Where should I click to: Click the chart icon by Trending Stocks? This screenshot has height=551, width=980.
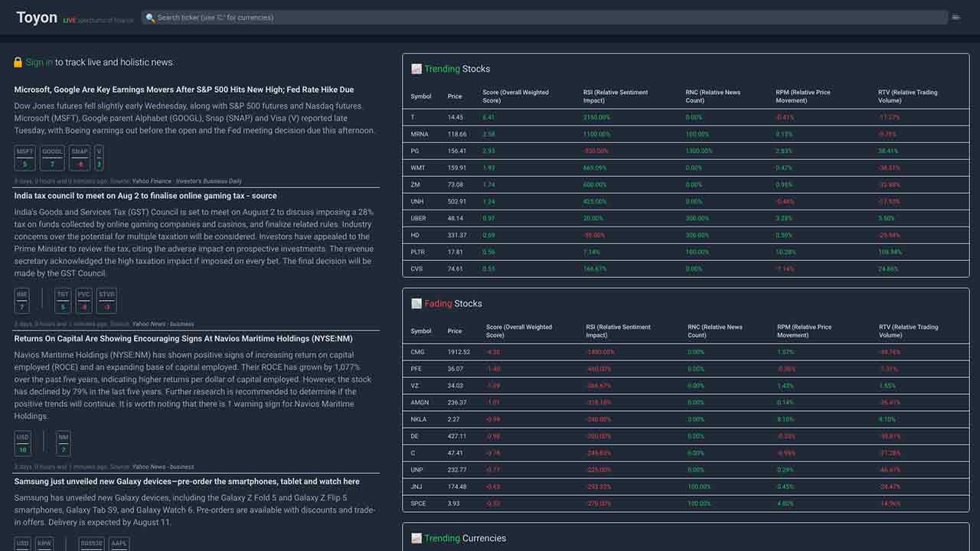(x=416, y=69)
